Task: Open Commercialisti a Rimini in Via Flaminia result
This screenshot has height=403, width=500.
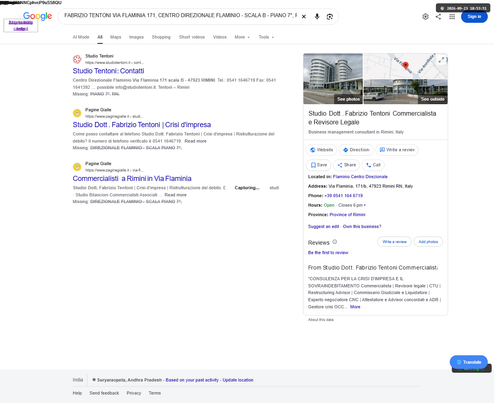Action: (x=132, y=178)
